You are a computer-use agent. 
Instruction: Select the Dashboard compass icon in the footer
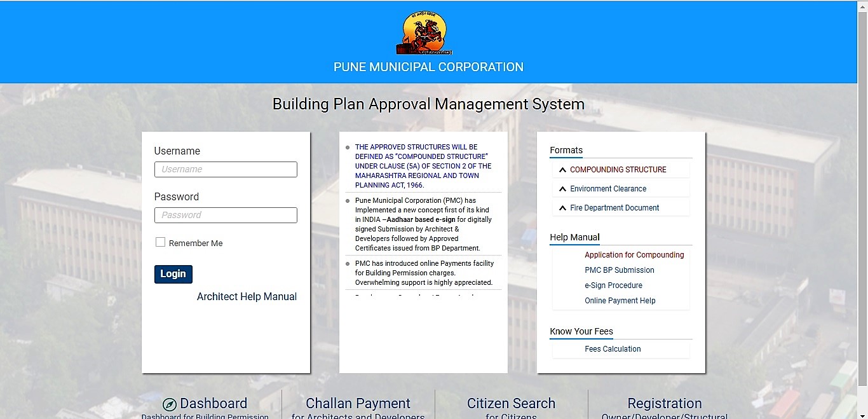click(169, 403)
